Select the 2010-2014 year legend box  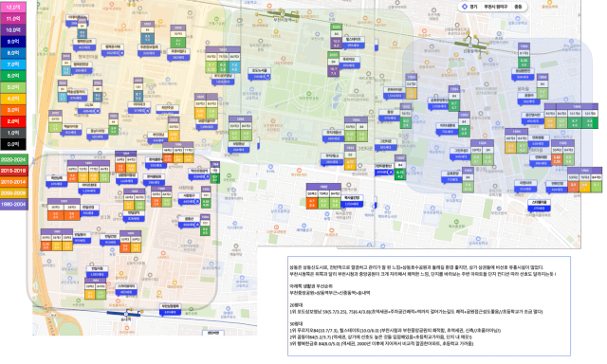pyautogui.click(x=13, y=182)
